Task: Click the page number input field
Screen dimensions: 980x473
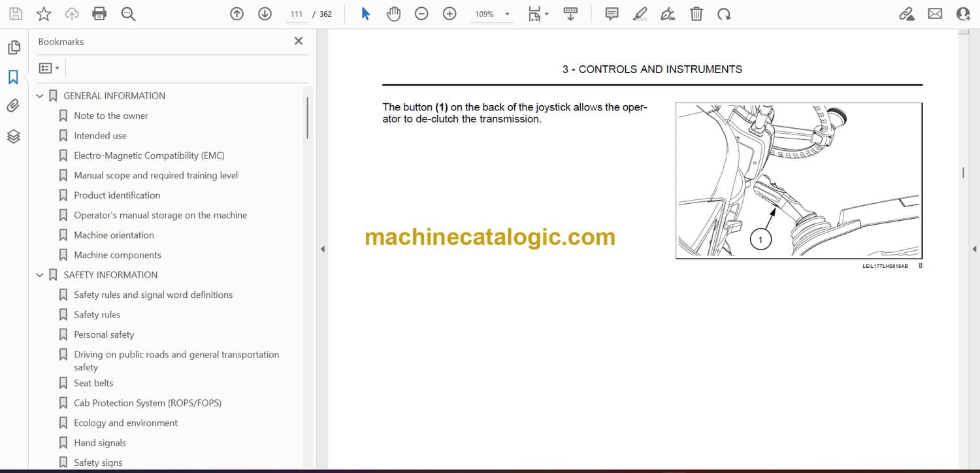Action: 296,14
